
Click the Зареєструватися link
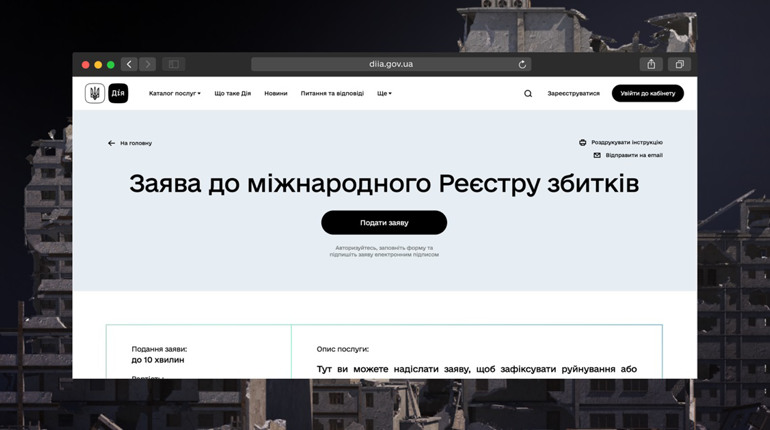pyautogui.click(x=574, y=93)
